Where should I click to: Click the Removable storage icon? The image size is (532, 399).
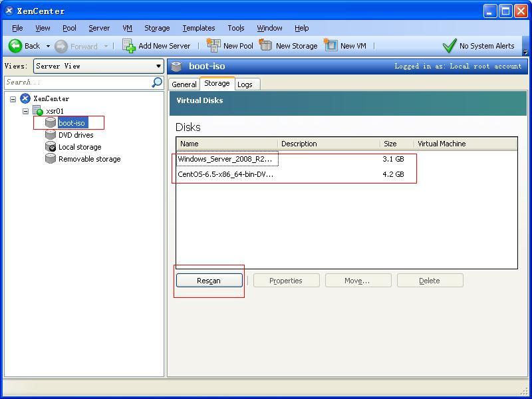pos(51,158)
